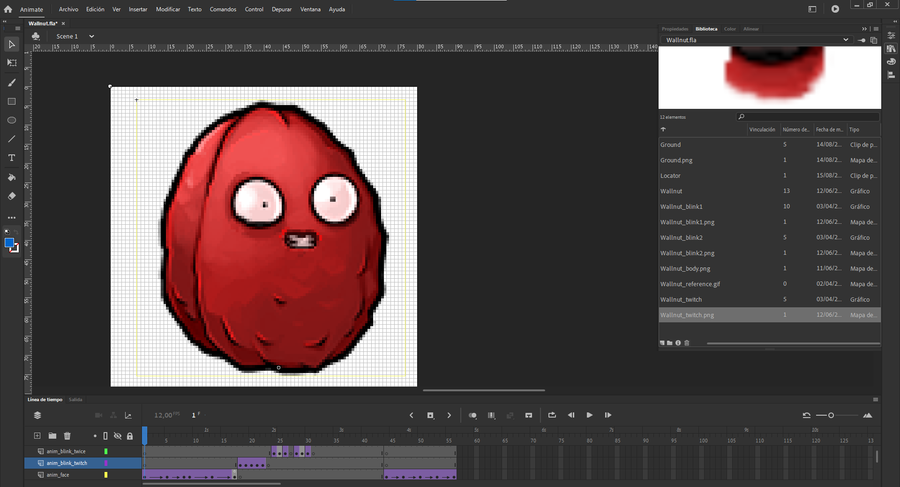Select the Selection arrow tool
This screenshot has height=487, width=900.
coord(11,44)
